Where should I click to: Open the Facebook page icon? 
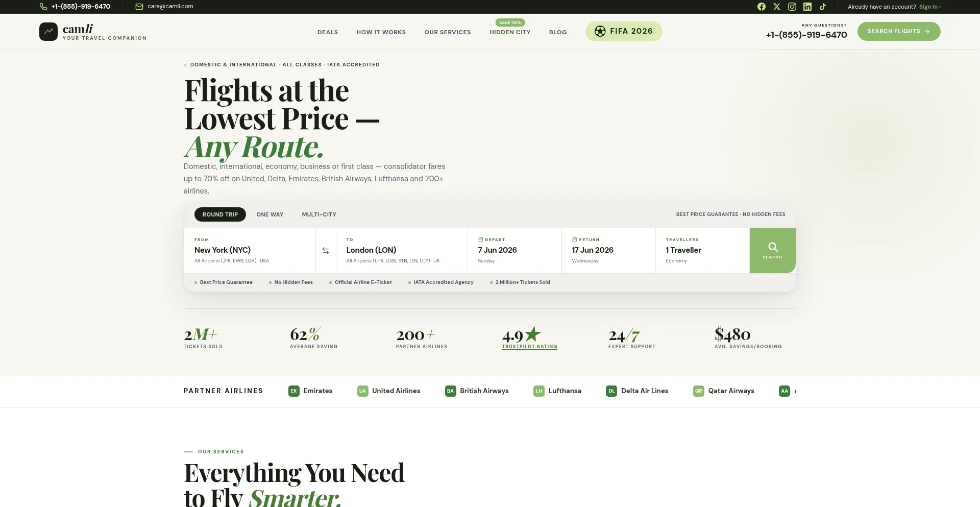pos(762,7)
